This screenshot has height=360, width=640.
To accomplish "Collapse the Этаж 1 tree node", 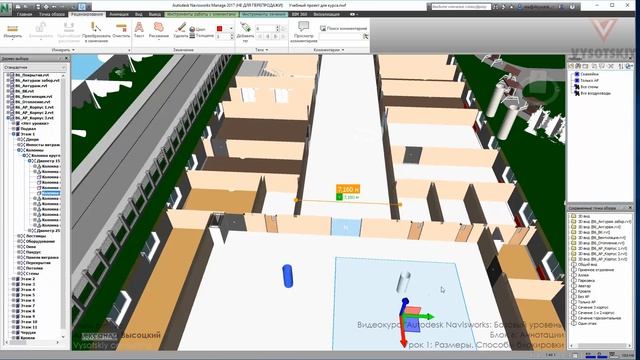I will [x=13, y=134].
